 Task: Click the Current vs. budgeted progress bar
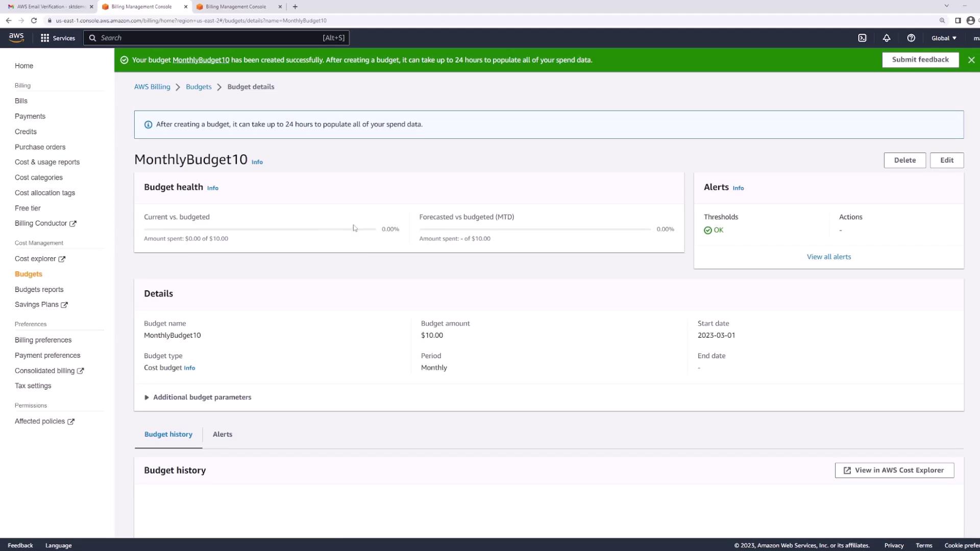(259, 230)
